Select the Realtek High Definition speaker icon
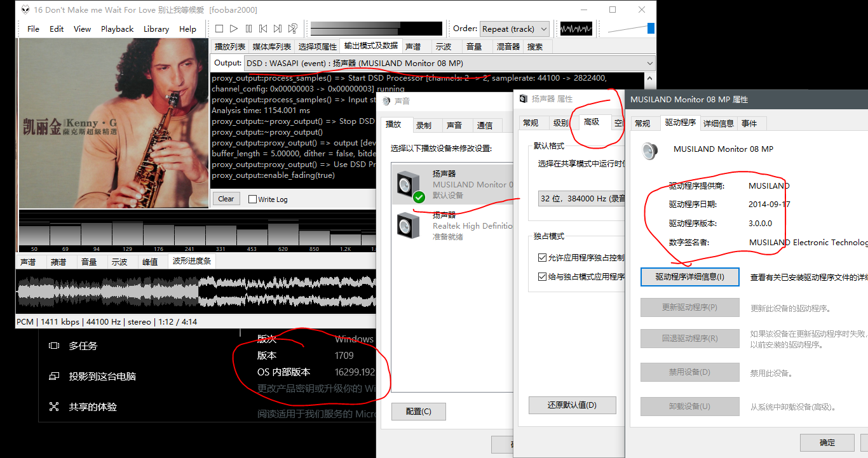868x458 pixels. (407, 225)
